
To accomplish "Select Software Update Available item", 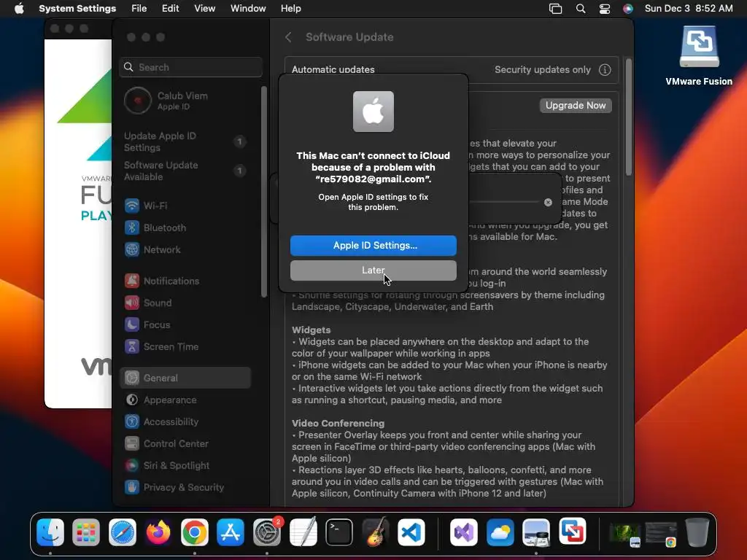I will 186,171.
